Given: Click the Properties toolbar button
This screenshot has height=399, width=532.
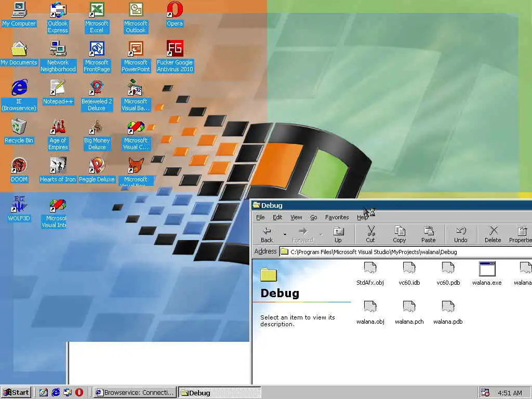Looking at the screenshot, I should (521, 234).
